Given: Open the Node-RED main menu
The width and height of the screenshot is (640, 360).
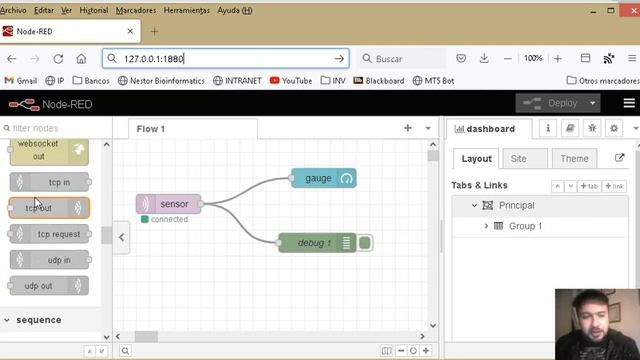Looking at the screenshot, I should (629, 103).
